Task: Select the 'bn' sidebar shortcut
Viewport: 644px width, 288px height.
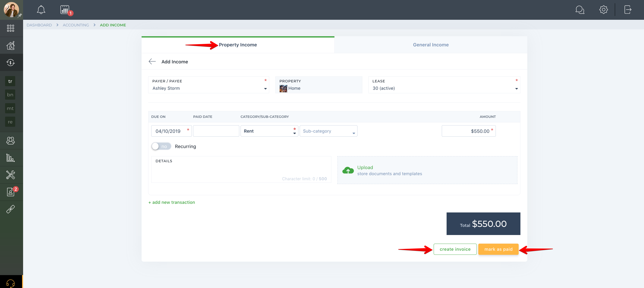Action: [x=10, y=95]
